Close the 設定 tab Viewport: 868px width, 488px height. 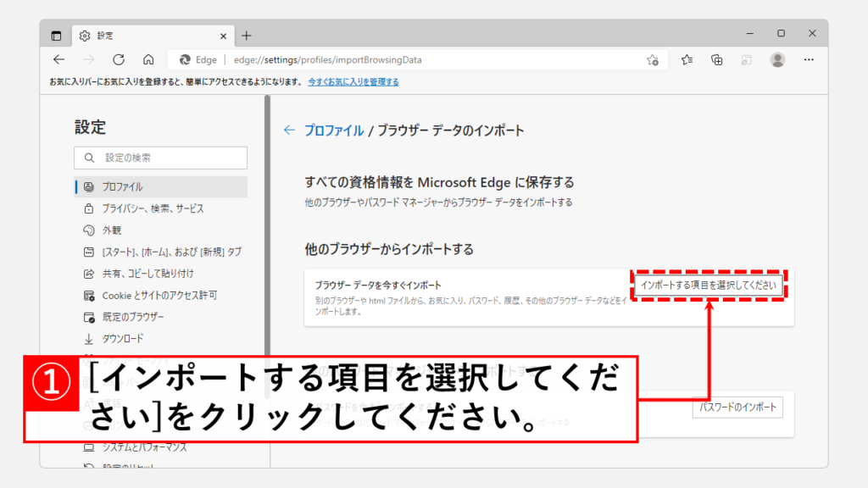click(x=223, y=36)
